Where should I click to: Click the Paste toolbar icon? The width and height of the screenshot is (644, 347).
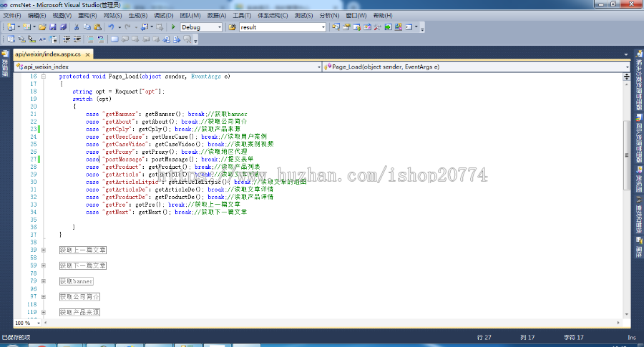coord(97,27)
